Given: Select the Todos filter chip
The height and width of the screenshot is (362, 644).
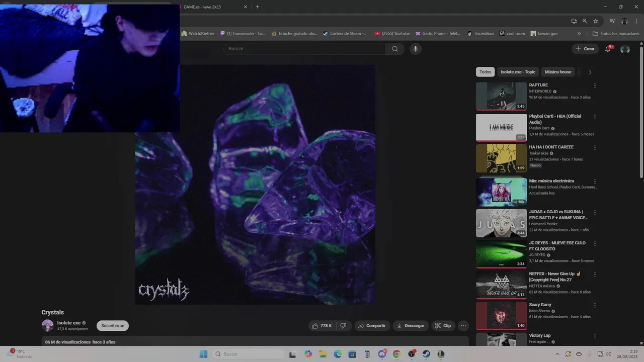Looking at the screenshot, I should pyautogui.click(x=485, y=72).
